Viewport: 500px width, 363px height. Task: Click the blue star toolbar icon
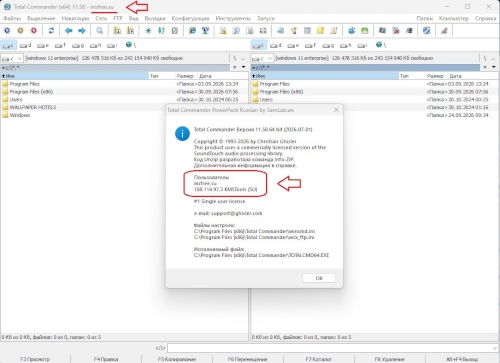(x=148, y=31)
